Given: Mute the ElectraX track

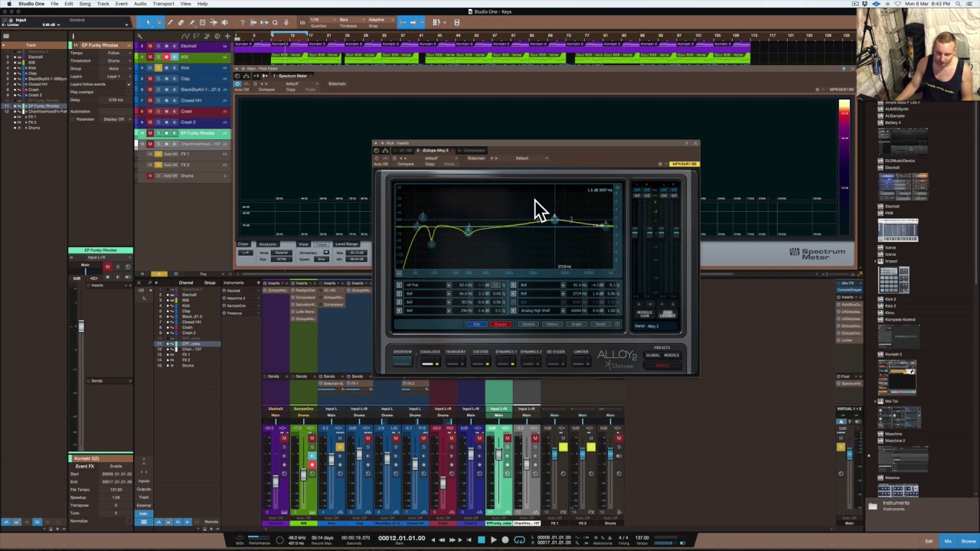Looking at the screenshot, I should click(x=150, y=46).
